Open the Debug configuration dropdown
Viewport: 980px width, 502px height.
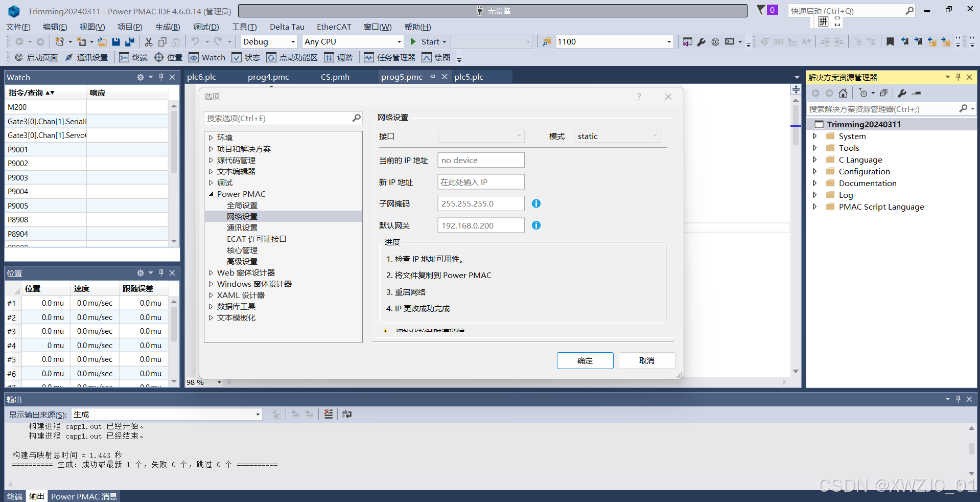click(x=292, y=41)
